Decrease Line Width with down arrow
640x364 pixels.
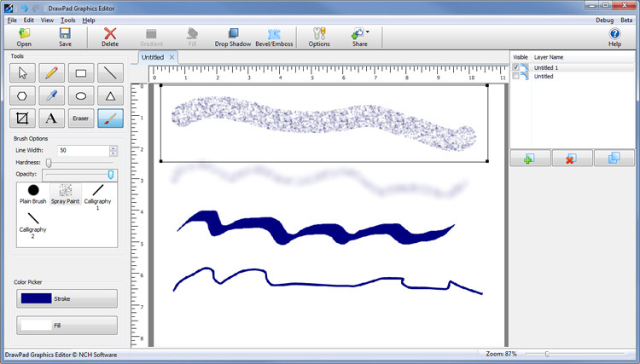point(113,153)
